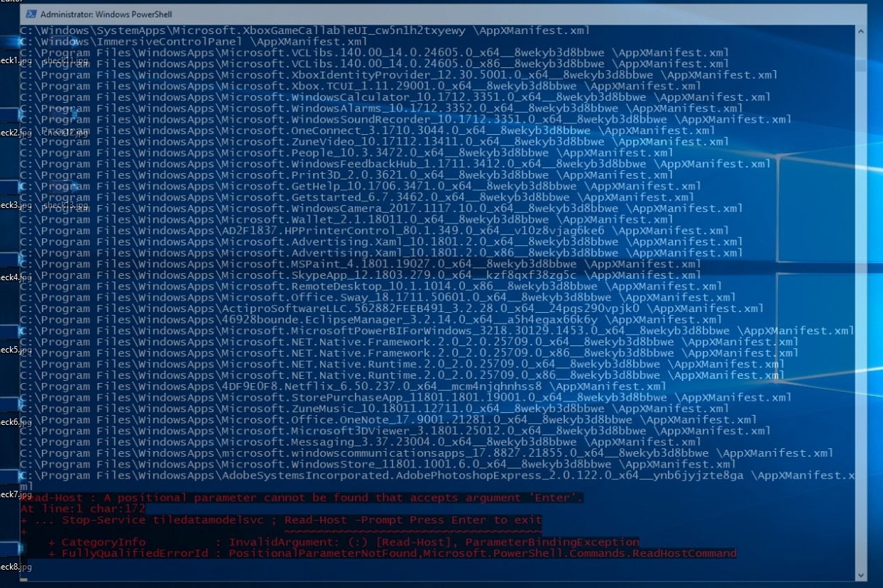This screenshot has height=588, width=883.
Task: Select the NET.Native.Framework x86 manifest line
Action: pos(409,353)
